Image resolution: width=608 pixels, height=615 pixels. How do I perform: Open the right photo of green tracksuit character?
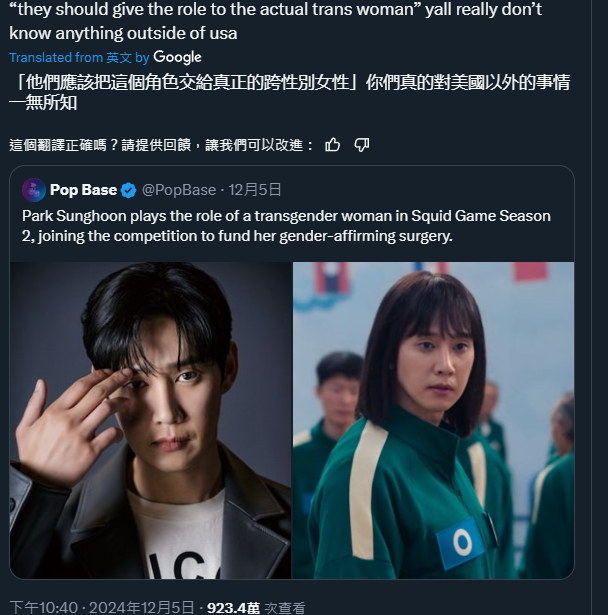point(433,420)
